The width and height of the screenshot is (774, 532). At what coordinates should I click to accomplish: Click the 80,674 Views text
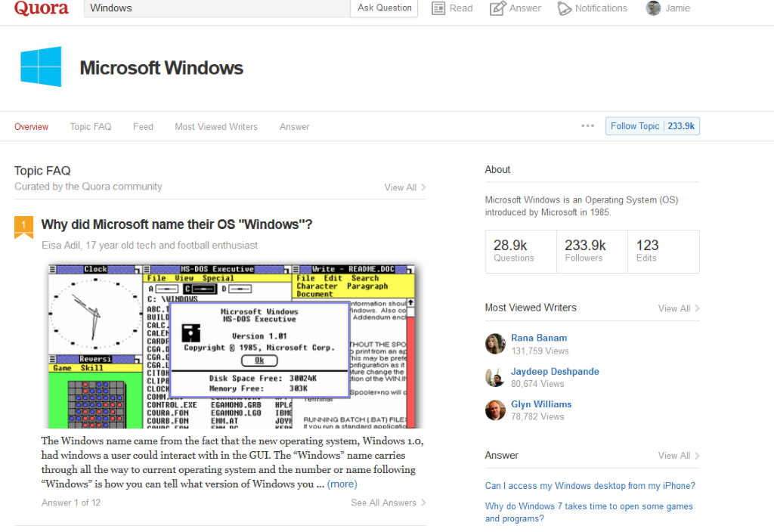537,383
